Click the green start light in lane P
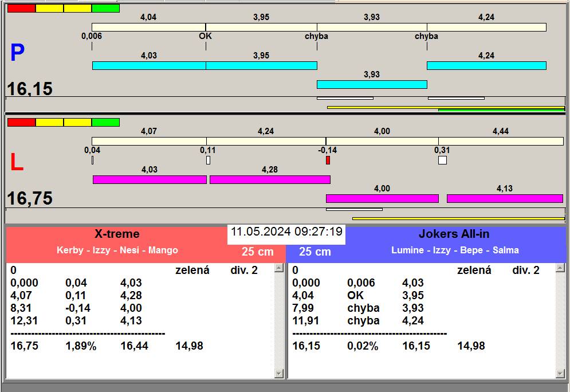Image resolution: width=570 pixels, height=392 pixels. point(106,9)
